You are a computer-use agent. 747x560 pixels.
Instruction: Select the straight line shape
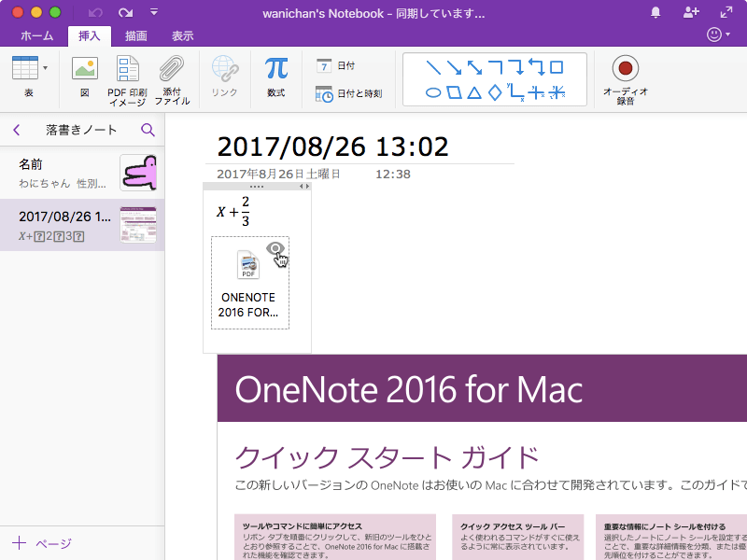click(x=433, y=67)
